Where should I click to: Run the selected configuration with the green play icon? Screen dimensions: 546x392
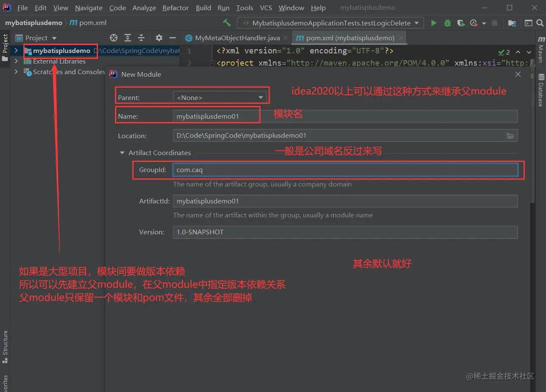[x=434, y=23]
